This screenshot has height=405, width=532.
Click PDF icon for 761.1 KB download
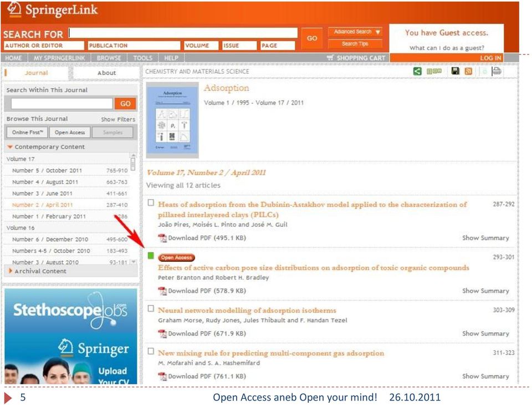162,376
